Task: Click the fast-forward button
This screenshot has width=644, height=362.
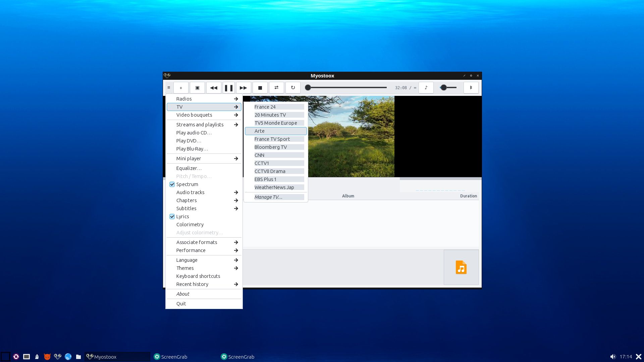Action: [244, 88]
